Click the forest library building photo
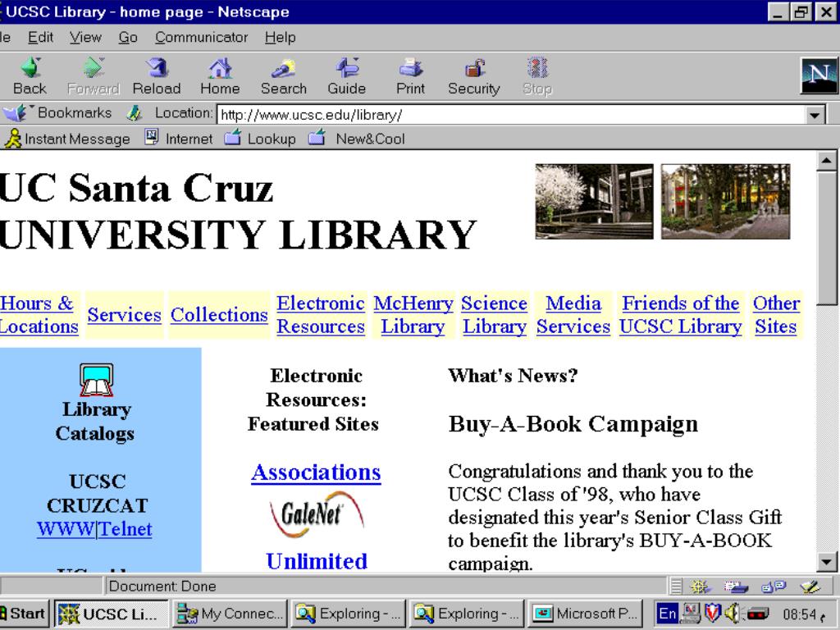 tap(725, 202)
